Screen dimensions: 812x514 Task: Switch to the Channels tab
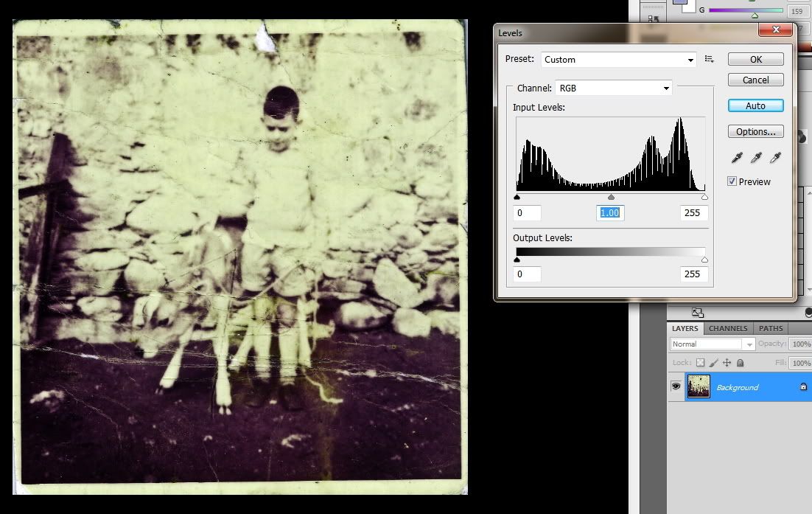727,328
